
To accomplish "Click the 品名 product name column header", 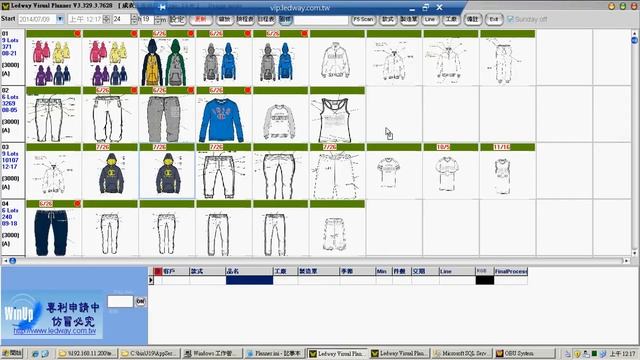I will [249, 271].
